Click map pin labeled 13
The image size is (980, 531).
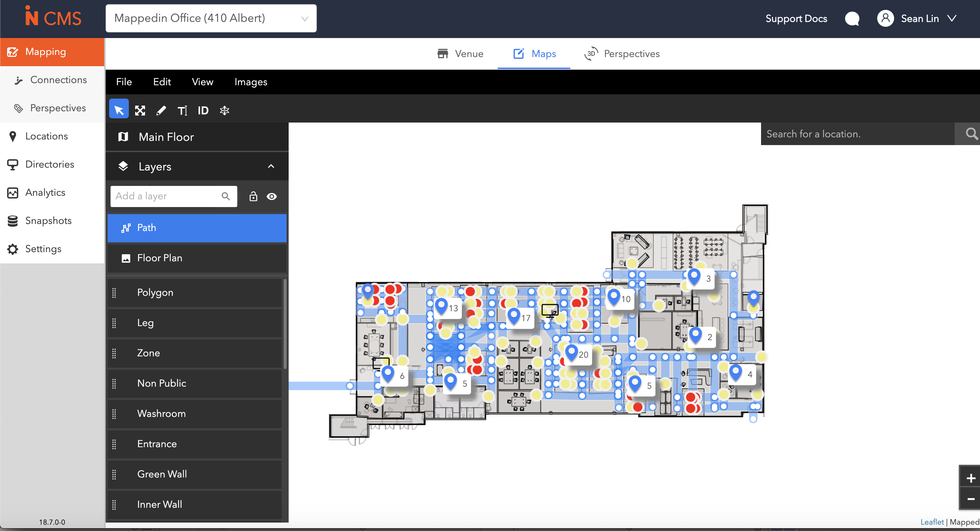(441, 306)
